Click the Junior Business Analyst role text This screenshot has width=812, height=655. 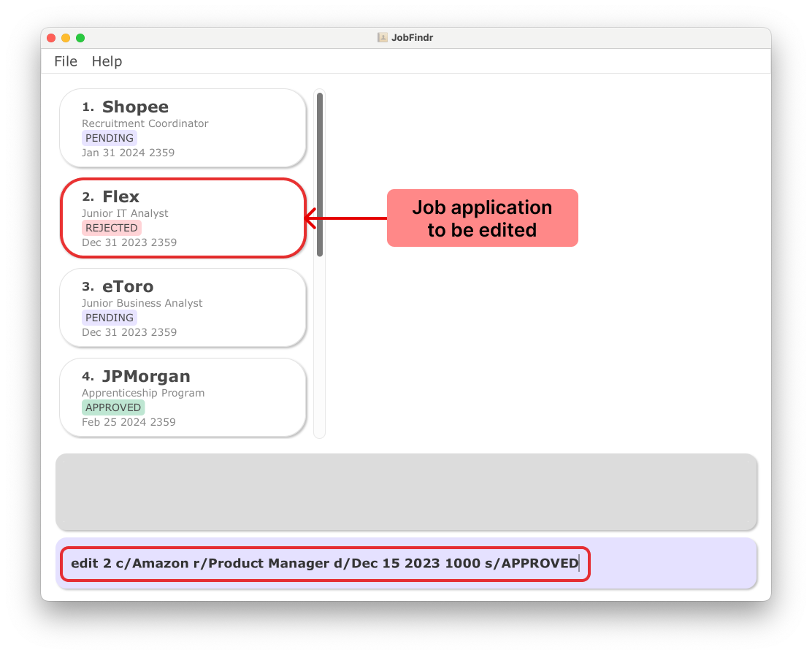[142, 303]
